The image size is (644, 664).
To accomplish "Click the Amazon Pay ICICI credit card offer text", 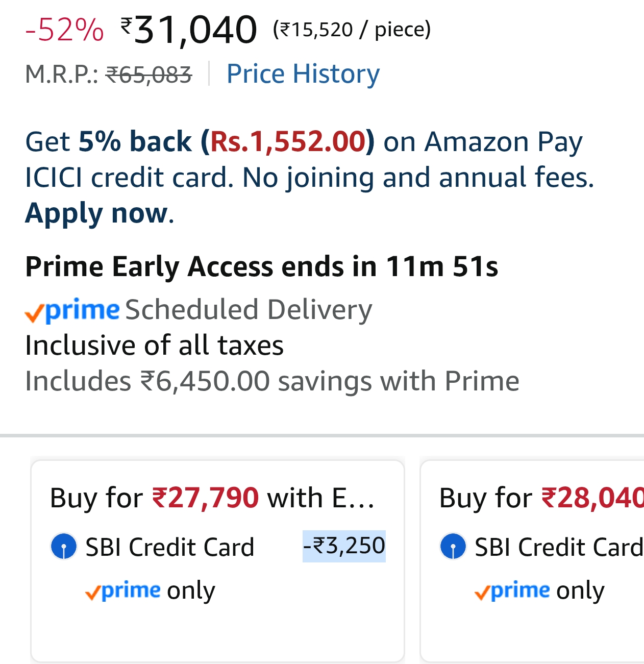I will click(x=309, y=159).
